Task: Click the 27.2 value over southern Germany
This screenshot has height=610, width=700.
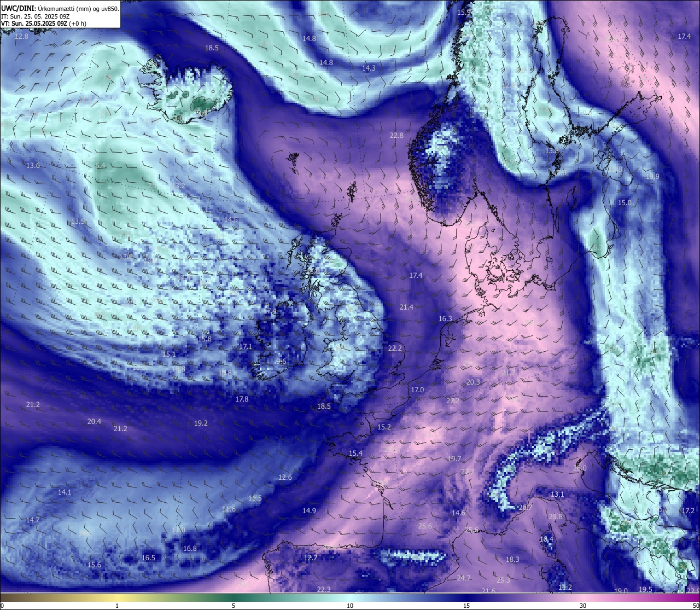Action: 453,401
